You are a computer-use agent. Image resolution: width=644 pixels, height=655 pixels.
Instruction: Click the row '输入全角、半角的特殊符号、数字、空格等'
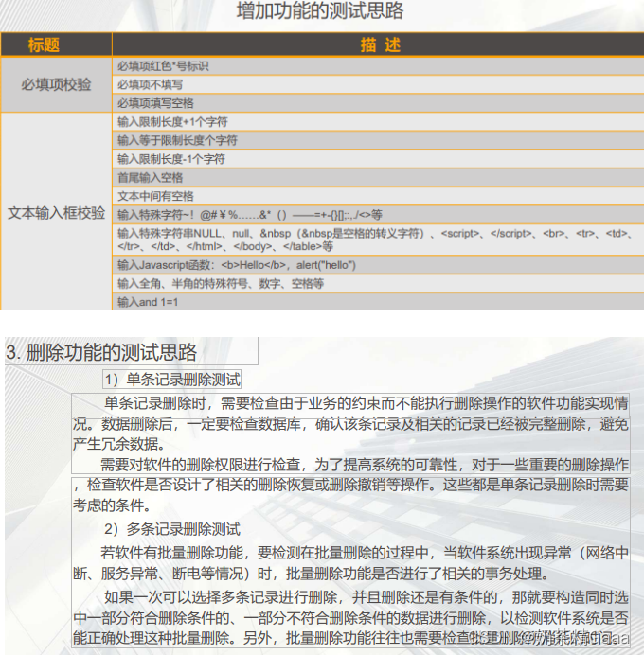[379, 284]
